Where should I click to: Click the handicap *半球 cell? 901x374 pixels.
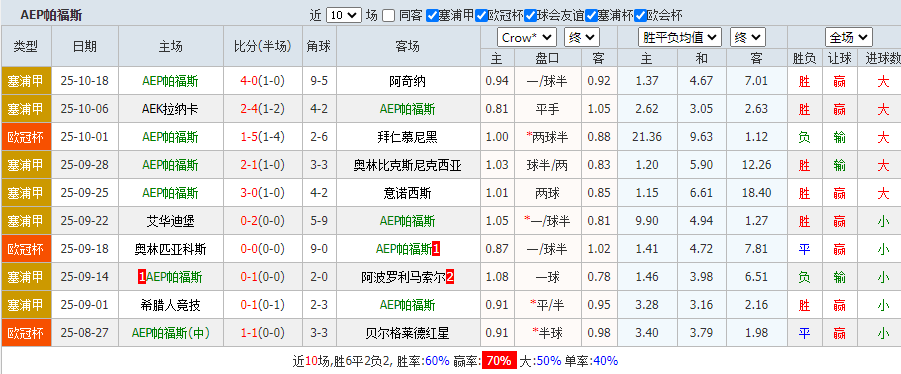point(547,333)
